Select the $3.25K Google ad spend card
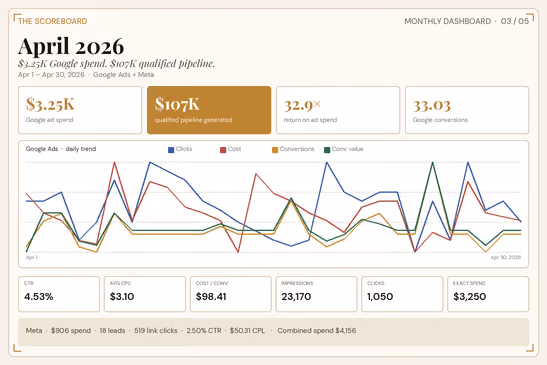The height and width of the screenshot is (365, 547). [80, 110]
